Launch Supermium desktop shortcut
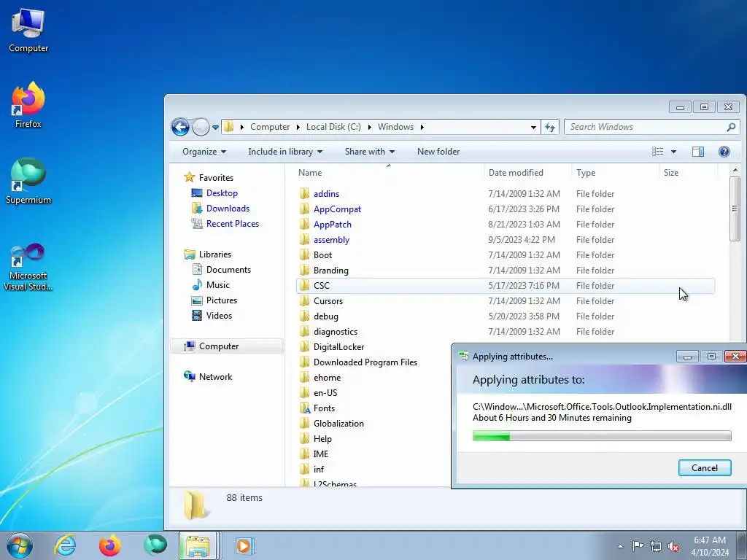Viewport: 747px width, 560px height. click(28, 181)
